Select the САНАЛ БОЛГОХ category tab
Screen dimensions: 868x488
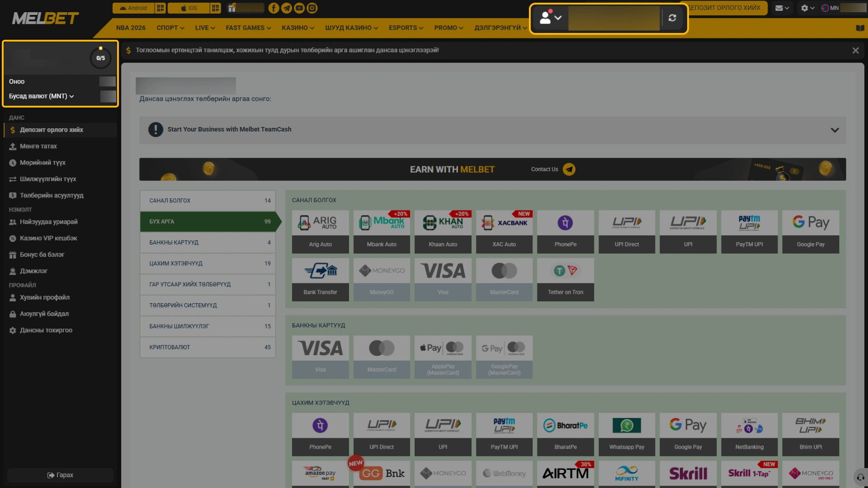(208, 201)
